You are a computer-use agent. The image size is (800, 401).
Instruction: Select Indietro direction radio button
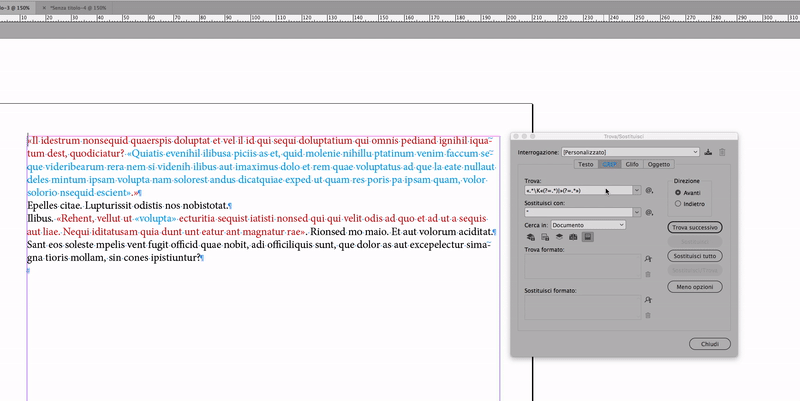pos(678,204)
